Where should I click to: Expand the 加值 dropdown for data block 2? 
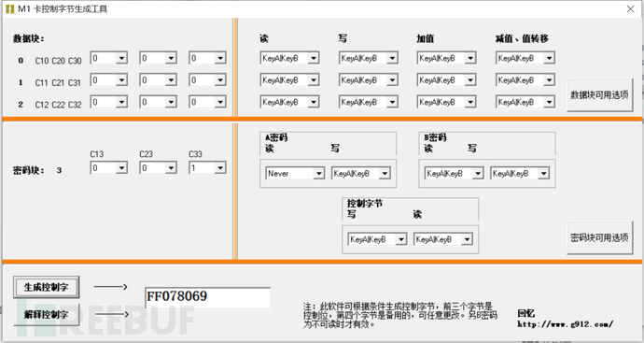(x=446, y=102)
